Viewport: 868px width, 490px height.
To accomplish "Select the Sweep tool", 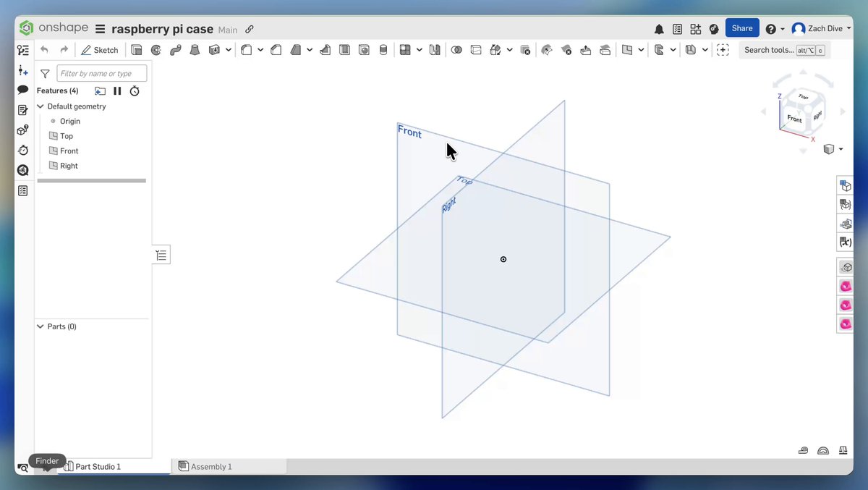I will pyautogui.click(x=175, y=50).
